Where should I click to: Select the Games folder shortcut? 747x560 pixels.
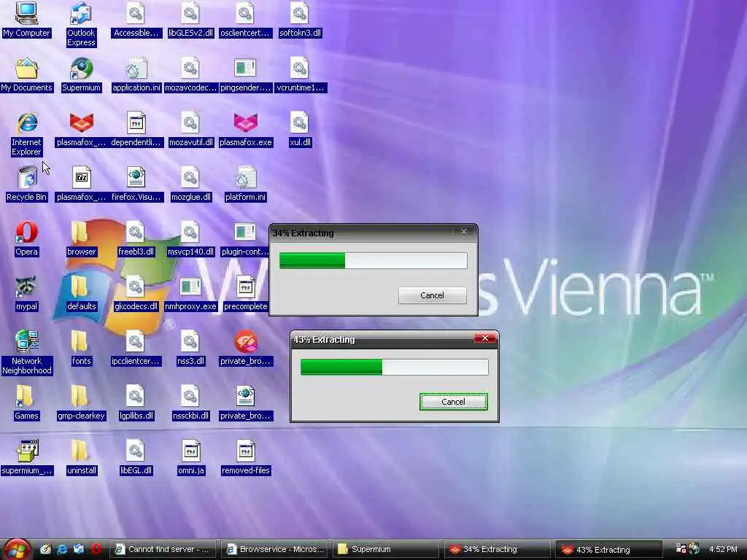tap(26, 397)
